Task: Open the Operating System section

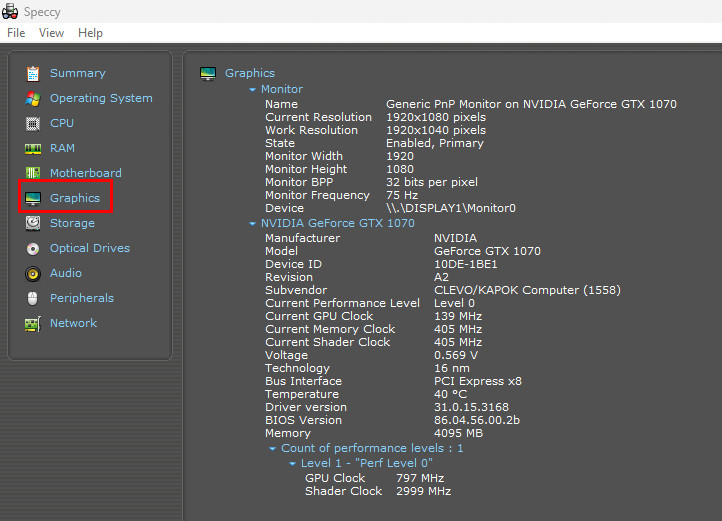Action: pos(101,98)
